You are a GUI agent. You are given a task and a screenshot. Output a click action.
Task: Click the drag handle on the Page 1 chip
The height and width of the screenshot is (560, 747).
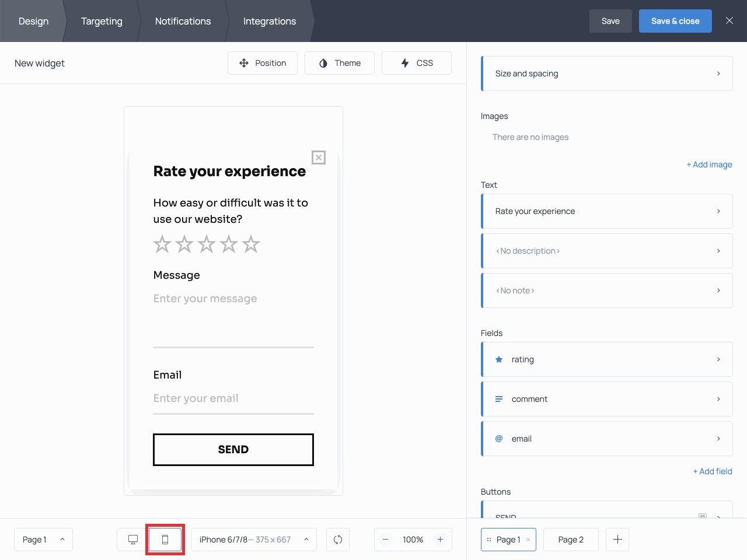488,540
